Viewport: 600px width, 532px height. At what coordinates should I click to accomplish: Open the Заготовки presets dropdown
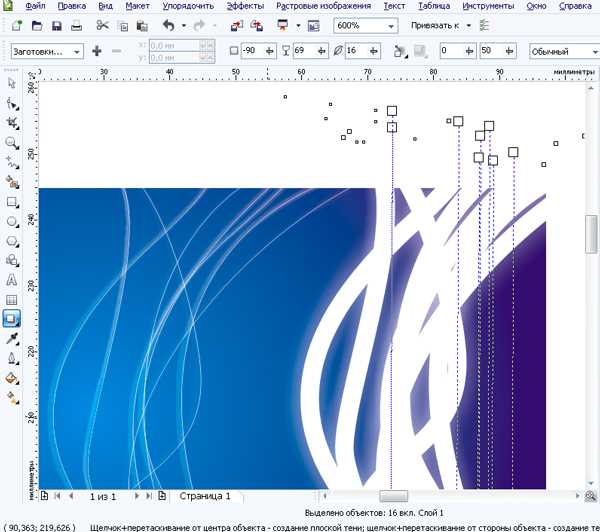tap(77, 52)
